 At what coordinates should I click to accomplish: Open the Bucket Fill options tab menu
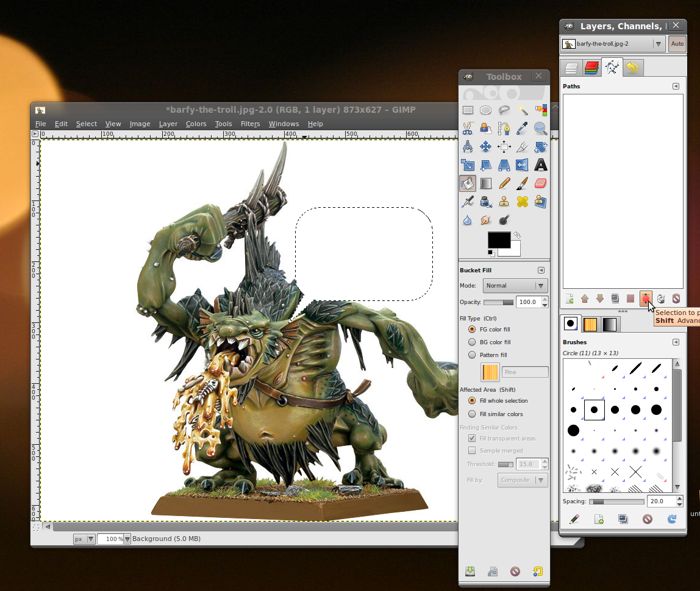pos(541,271)
